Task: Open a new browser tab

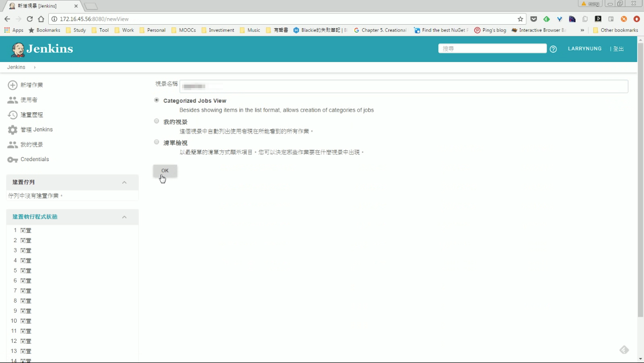Action: click(x=91, y=6)
